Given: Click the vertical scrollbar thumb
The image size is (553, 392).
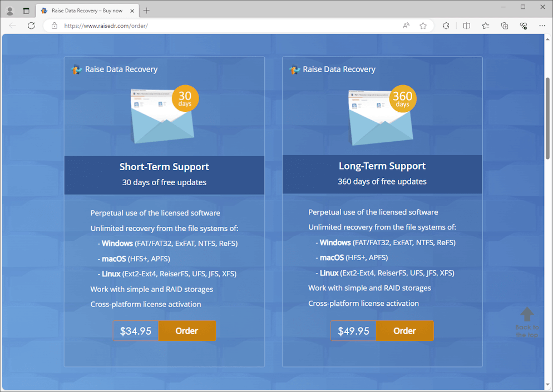Looking at the screenshot, I should click(547, 118).
